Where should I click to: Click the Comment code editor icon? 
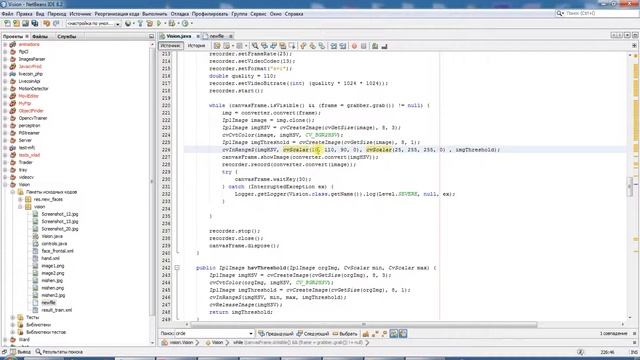coord(375,46)
